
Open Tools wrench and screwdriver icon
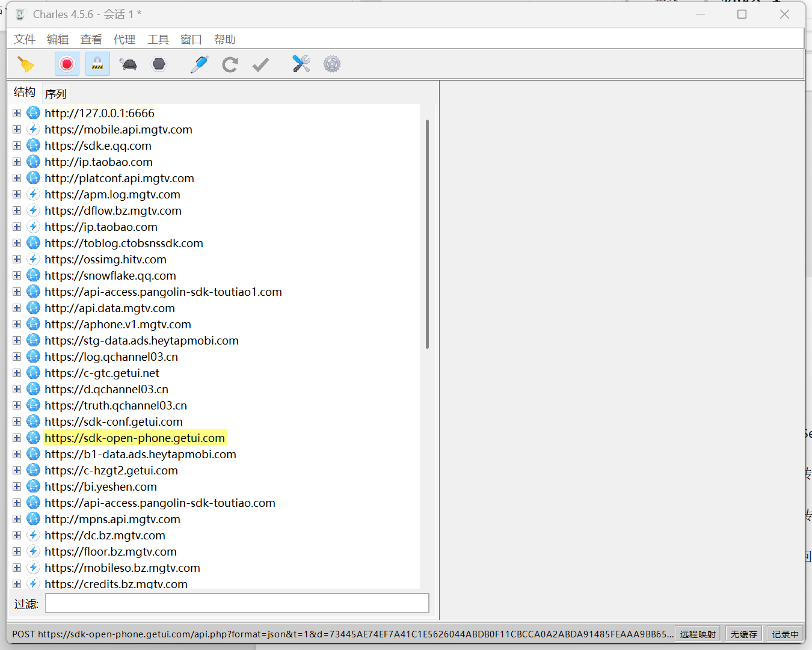301,64
